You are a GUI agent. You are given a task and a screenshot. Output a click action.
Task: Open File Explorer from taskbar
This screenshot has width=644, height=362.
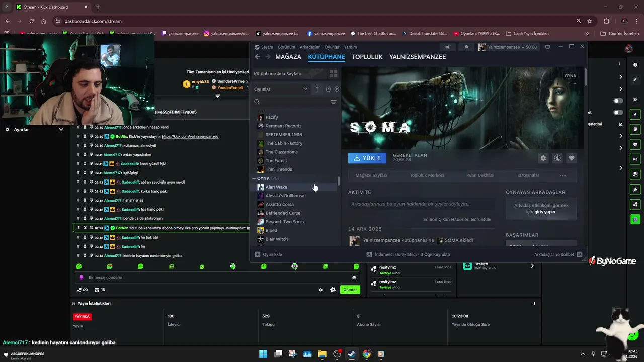click(323, 354)
